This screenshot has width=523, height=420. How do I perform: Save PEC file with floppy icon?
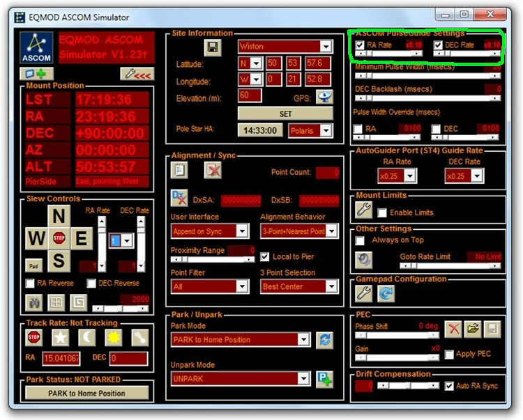coord(492,329)
